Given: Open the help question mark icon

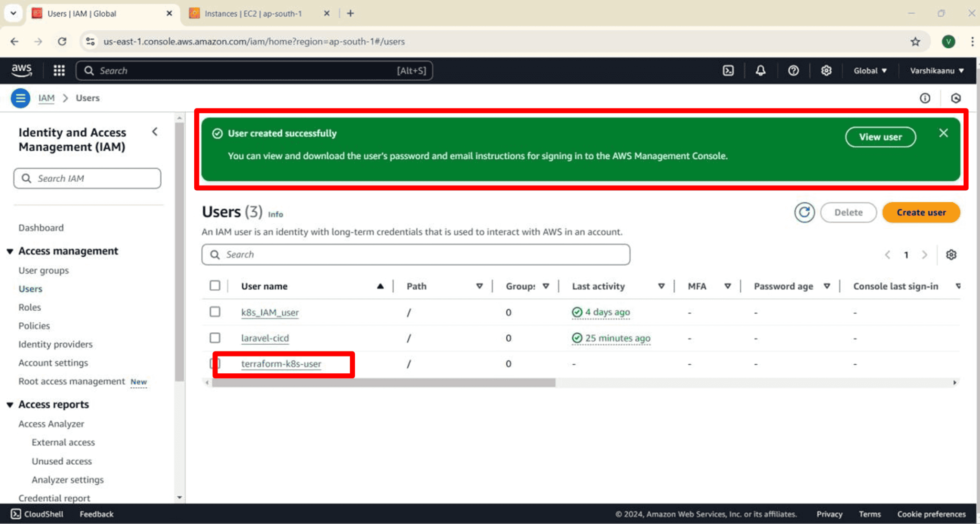Looking at the screenshot, I should point(793,70).
